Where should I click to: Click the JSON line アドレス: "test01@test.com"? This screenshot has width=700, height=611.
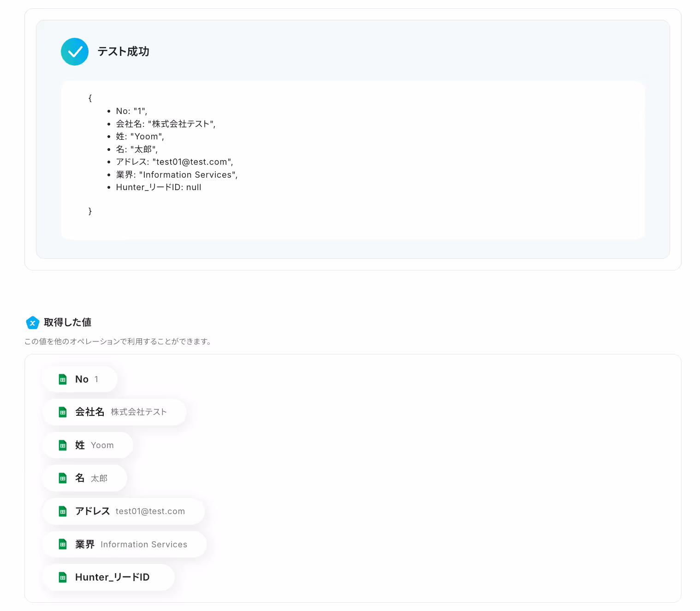[174, 162]
